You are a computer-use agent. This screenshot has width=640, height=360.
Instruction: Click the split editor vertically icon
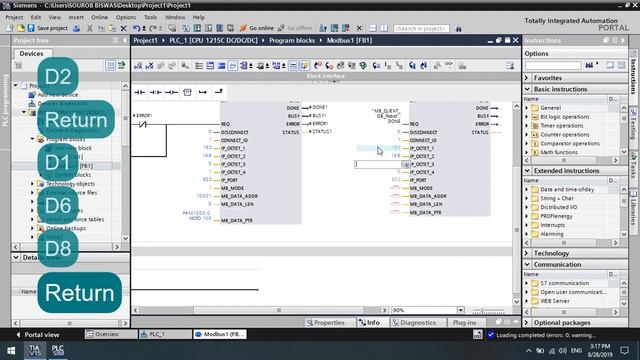click(384, 28)
